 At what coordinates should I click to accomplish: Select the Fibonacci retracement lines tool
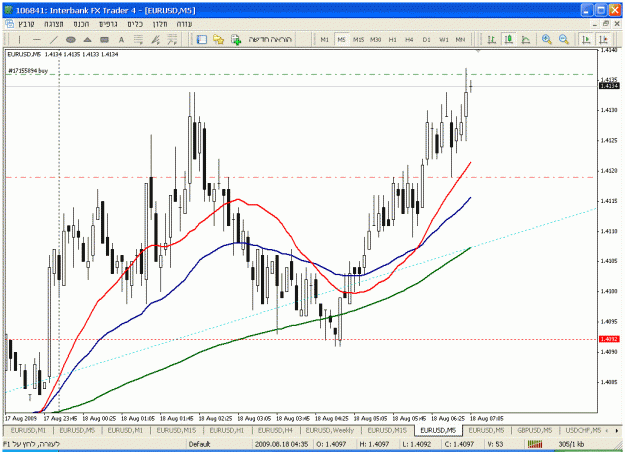[x=138, y=39]
